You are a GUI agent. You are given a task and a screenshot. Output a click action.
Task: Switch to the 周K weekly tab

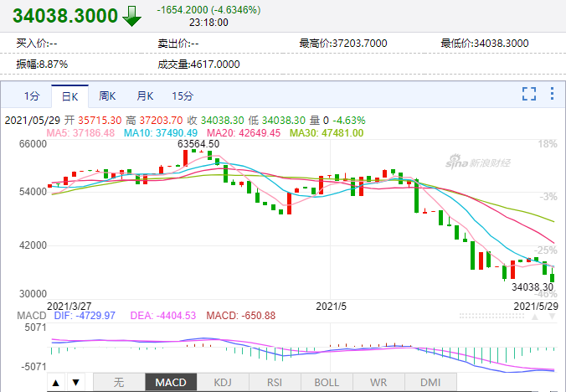pos(107,96)
